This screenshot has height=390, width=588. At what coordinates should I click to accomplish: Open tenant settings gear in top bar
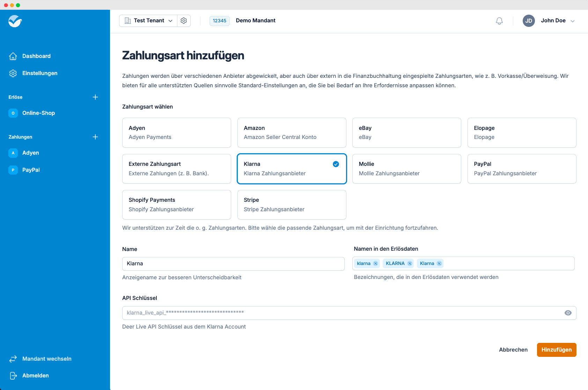tap(184, 21)
